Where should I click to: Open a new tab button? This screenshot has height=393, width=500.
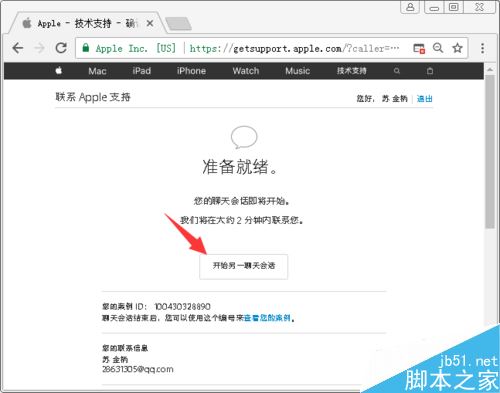tap(178, 24)
